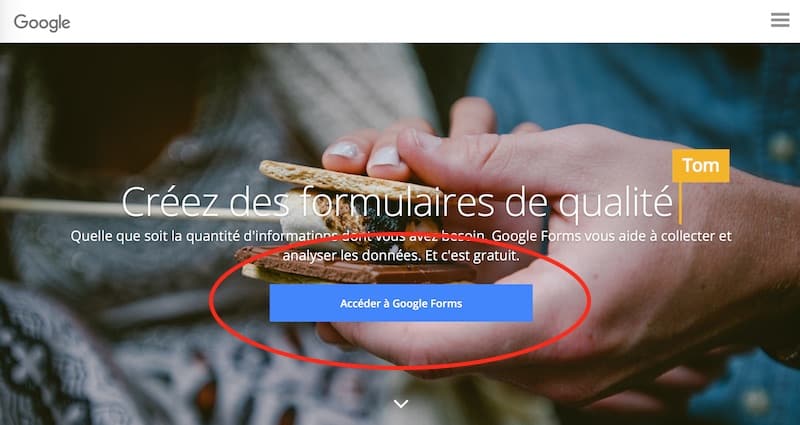This screenshot has width=800, height=425.
Task: Click the subtitle line starting Quelle que soit
Action: coord(401,236)
